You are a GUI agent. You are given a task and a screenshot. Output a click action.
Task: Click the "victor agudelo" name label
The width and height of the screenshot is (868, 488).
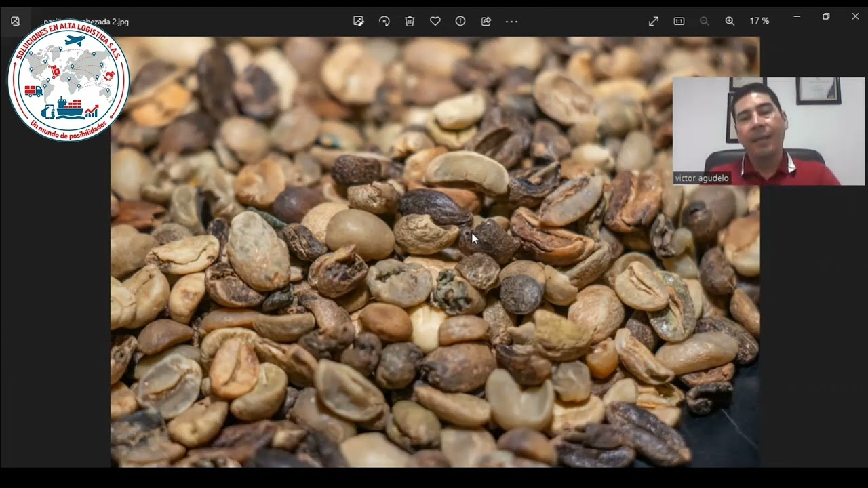(x=702, y=178)
